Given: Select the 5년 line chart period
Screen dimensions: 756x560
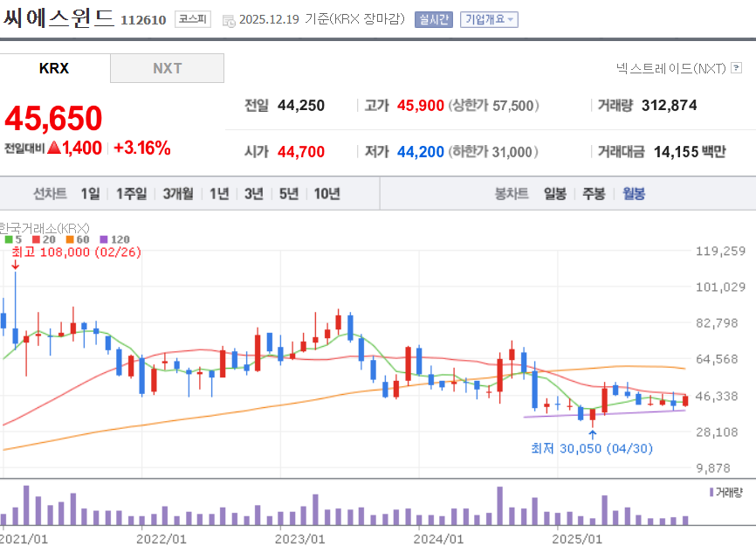Looking at the screenshot, I should (x=289, y=193).
